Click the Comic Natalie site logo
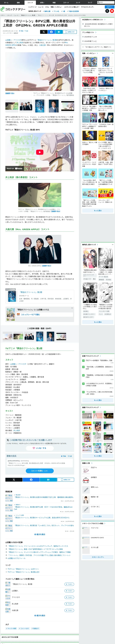 point(13,9)
